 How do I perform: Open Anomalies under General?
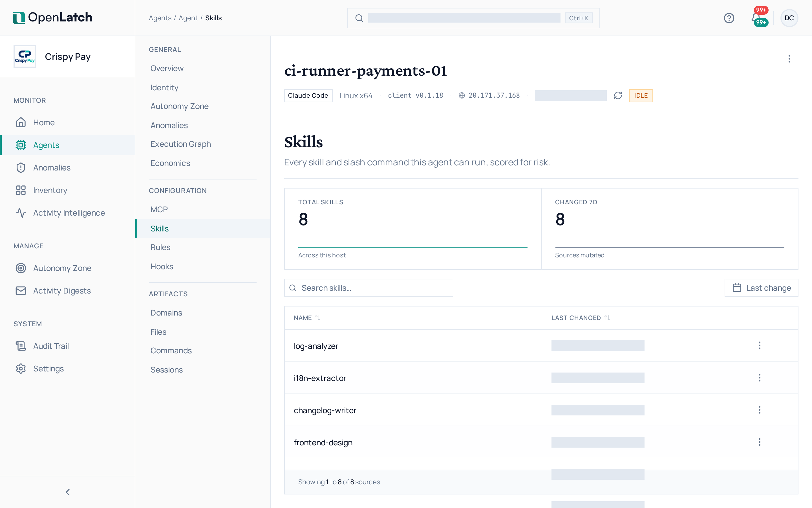tap(169, 125)
